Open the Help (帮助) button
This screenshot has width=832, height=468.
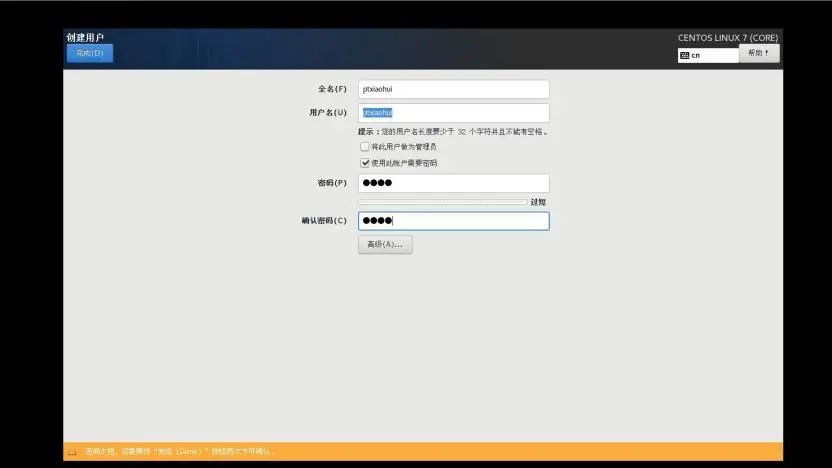(759, 53)
